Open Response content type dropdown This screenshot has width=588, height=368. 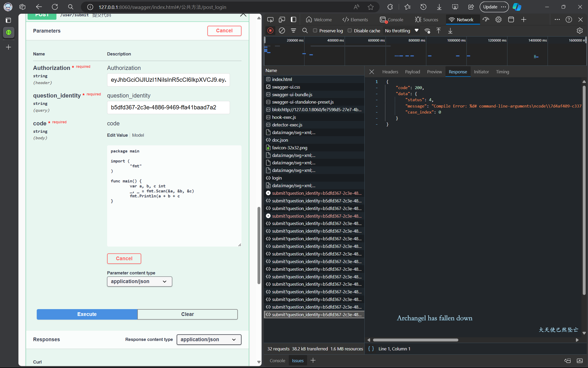tap(209, 340)
